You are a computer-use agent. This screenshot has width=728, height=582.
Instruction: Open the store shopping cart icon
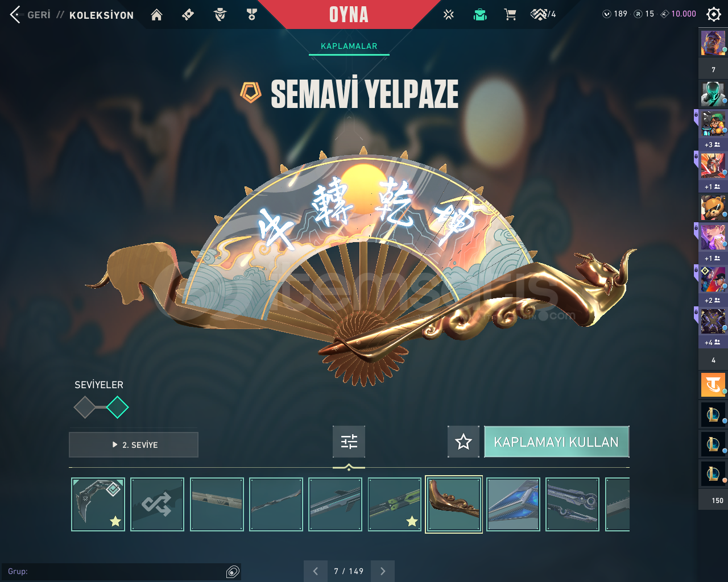(510, 15)
